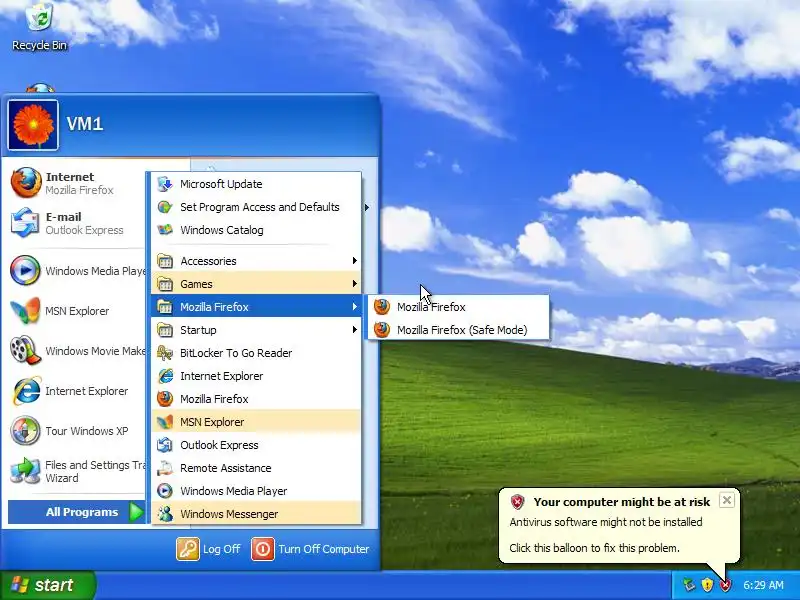Click the Log Off button
The height and width of the screenshot is (600, 800).
(208, 549)
